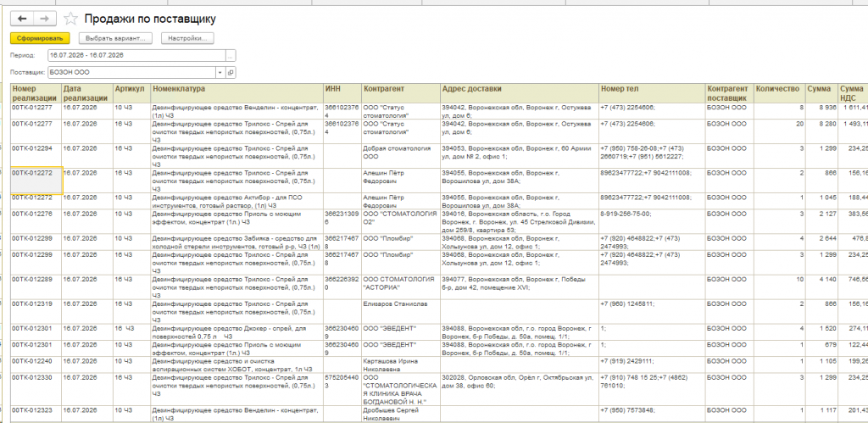
Task: Select the ХОБОТ аспирационных систем item
Action: (237, 365)
